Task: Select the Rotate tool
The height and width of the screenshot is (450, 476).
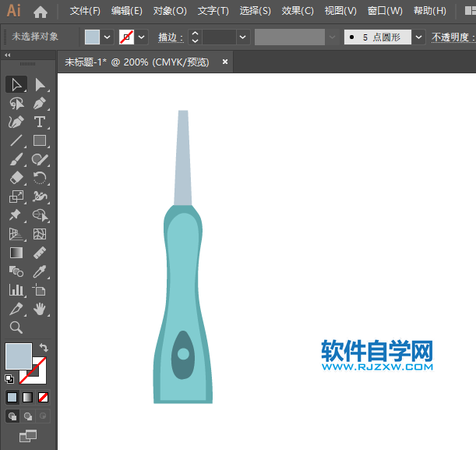Action: (40, 178)
